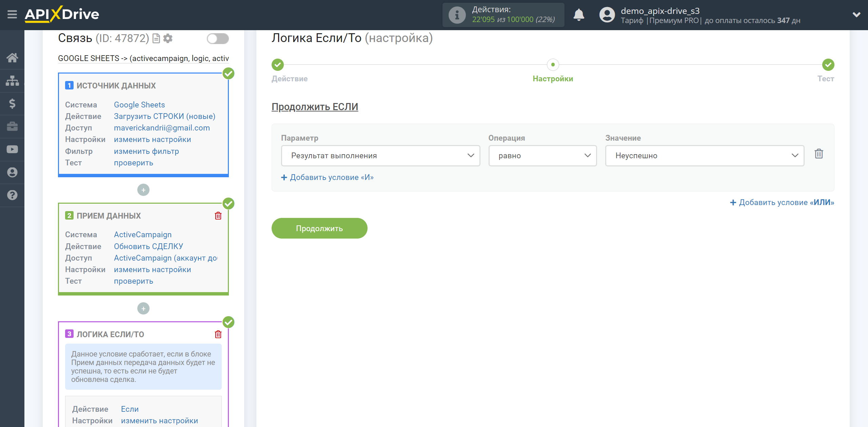Delete the Логика Если/То block
Screen dimensions: 868x427
pos(218,334)
